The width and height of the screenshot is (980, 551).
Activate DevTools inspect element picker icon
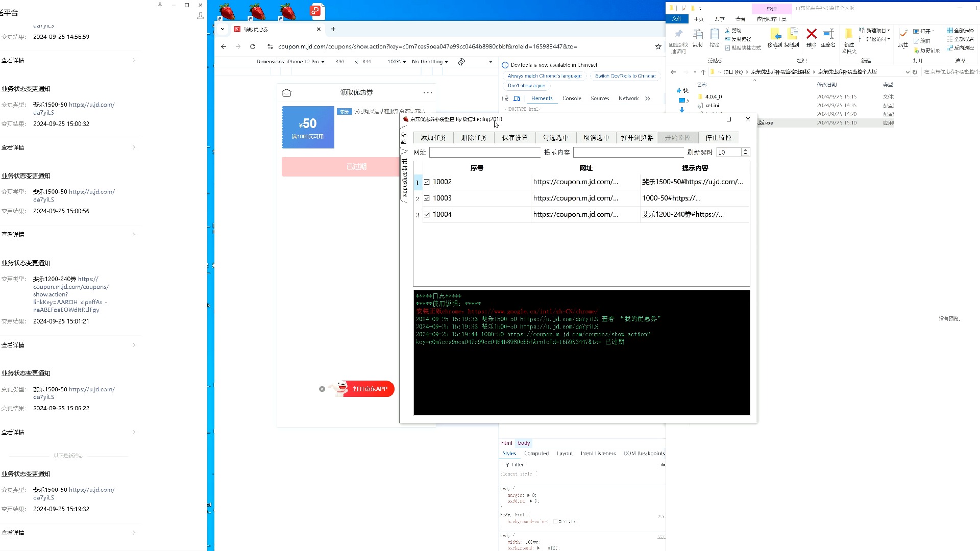pos(505,98)
